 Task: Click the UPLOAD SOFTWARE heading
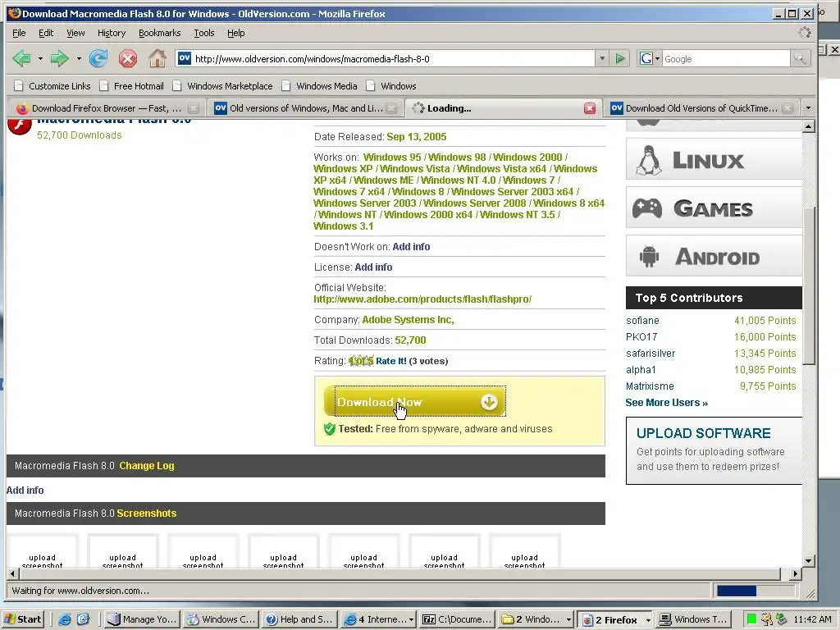pyautogui.click(x=703, y=433)
